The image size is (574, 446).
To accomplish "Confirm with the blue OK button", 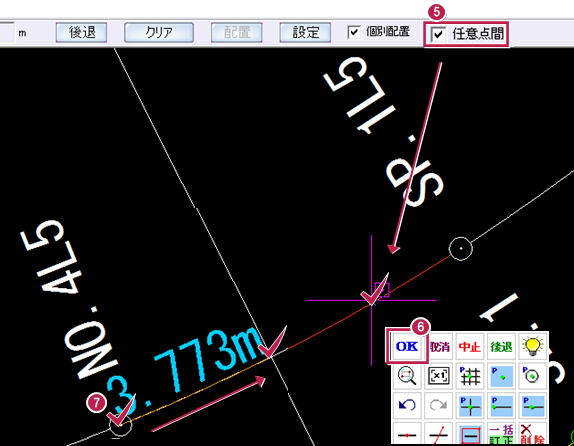I will pos(407,346).
